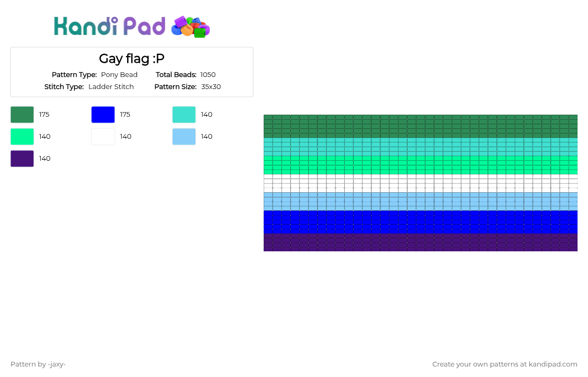Click the 175 count beside dark green swatch
Screen dimensions: 588x377
44,115
